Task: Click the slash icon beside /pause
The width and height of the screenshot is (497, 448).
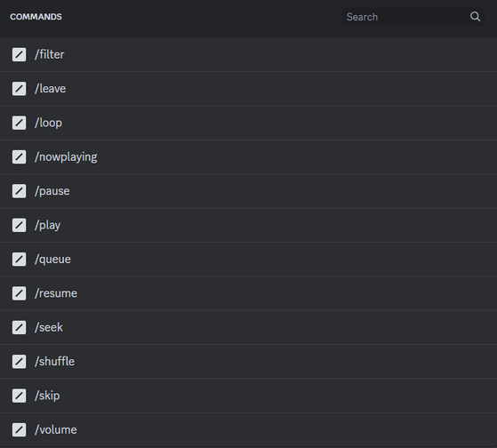Action: (x=19, y=191)
